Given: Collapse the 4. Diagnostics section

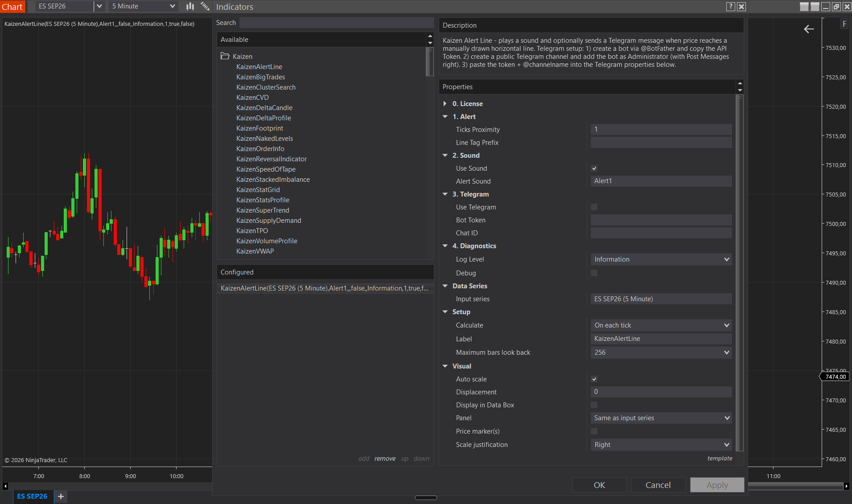Looking at the screenshot, I should click(x=445, y=246).
